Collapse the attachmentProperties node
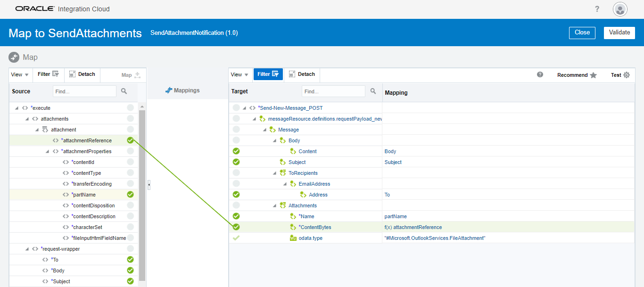Image resolution: width=644 pixels, height=287 pixels. point(48,151)
